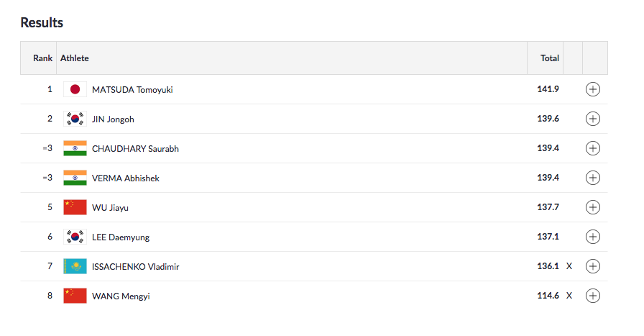Image resolution: width=644 pixels, height=336 pixels.
Task: Click Kazakhstan flag beside ISSACHENKO
Action: click(x=75, y=266)
